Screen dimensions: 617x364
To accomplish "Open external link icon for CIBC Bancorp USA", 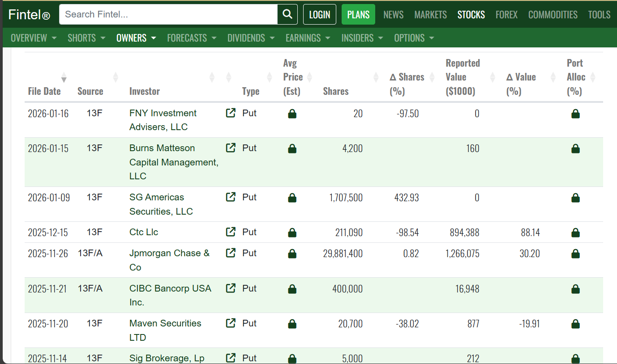I will (x=231, y=288).
